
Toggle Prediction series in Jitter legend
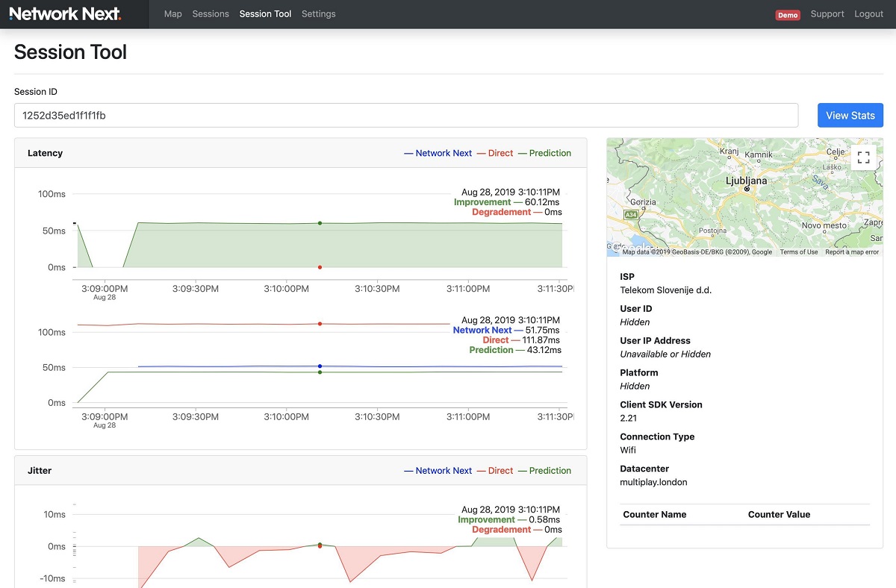point(544,471)
